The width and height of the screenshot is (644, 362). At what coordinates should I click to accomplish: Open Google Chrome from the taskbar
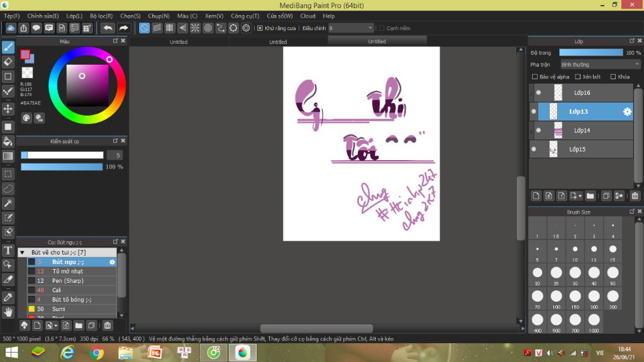tap(96, 353)
